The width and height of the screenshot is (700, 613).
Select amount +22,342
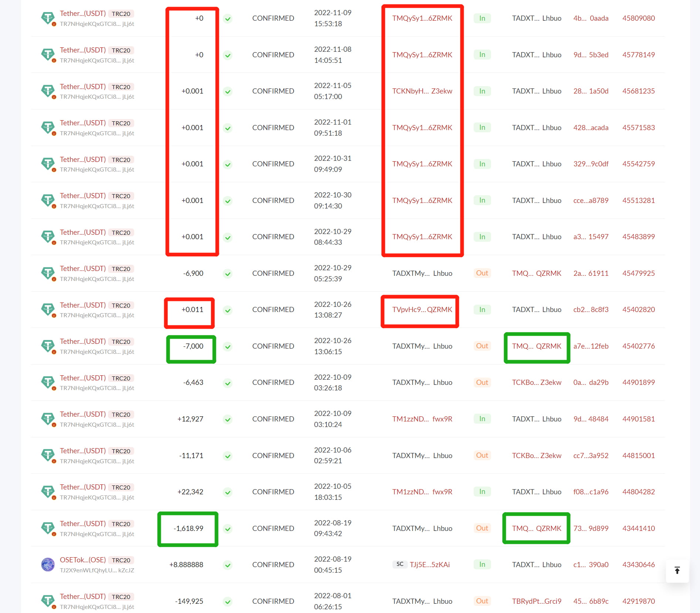(x=190, y=492)
